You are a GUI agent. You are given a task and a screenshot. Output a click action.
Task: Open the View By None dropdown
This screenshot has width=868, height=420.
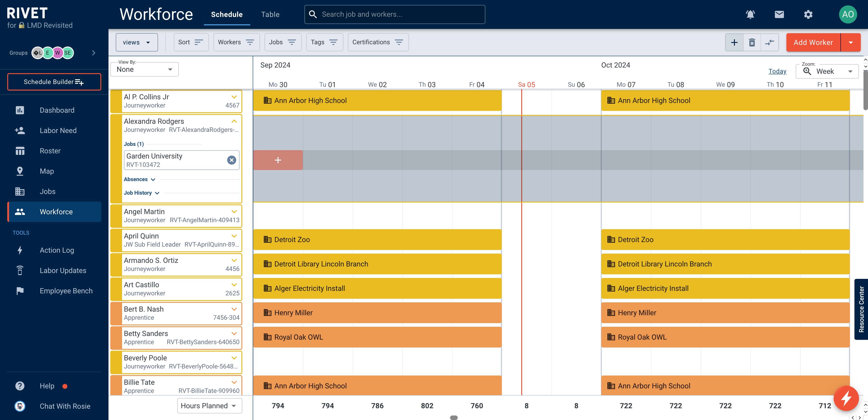pos(144,69)
